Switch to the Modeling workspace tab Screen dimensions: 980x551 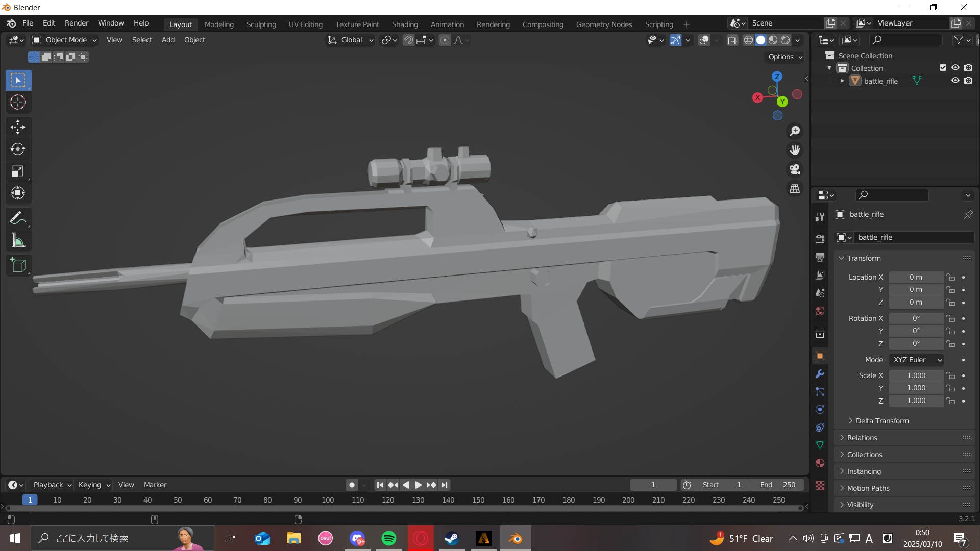[219, 24]
